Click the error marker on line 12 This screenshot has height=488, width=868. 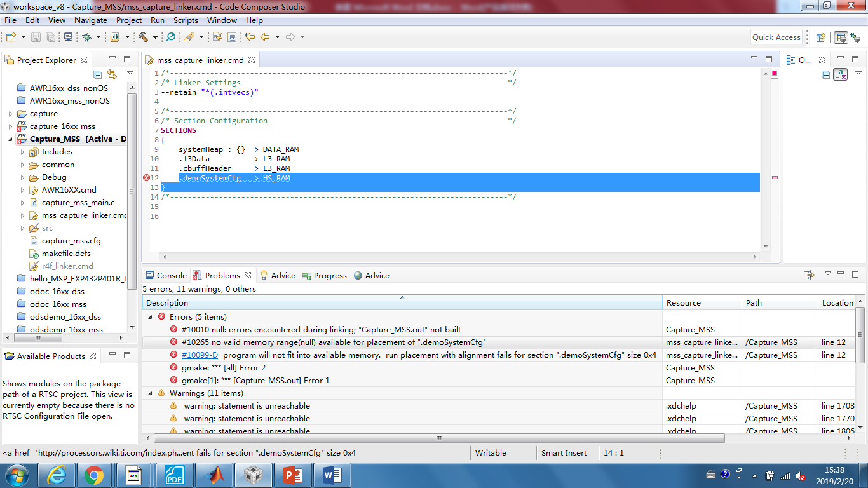[x=146, y=178]
